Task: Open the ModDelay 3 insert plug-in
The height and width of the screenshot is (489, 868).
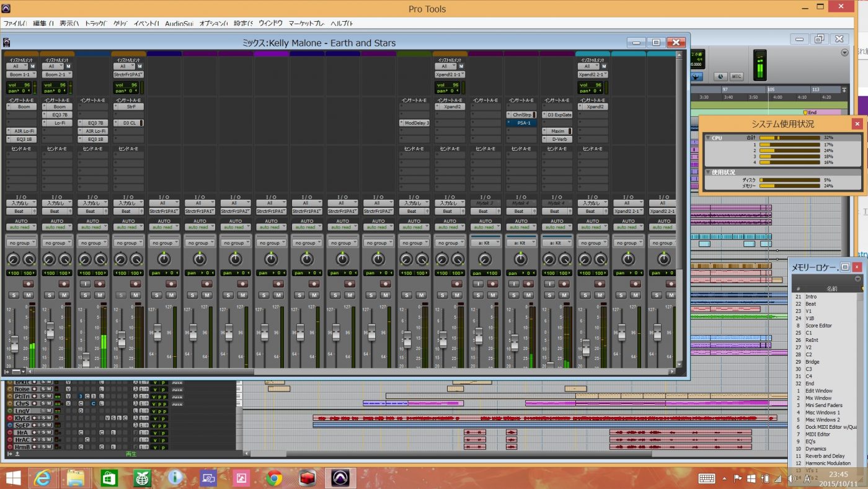Action: point(416,123)
